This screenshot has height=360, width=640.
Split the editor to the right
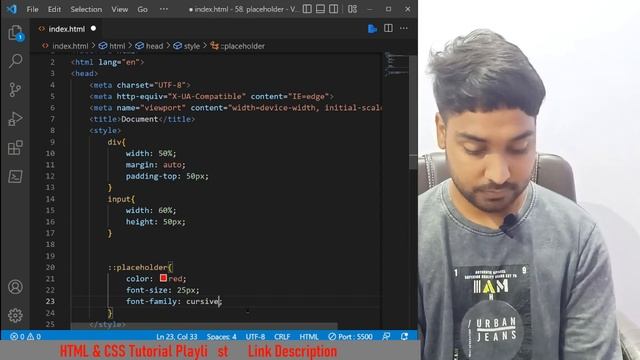388,28
